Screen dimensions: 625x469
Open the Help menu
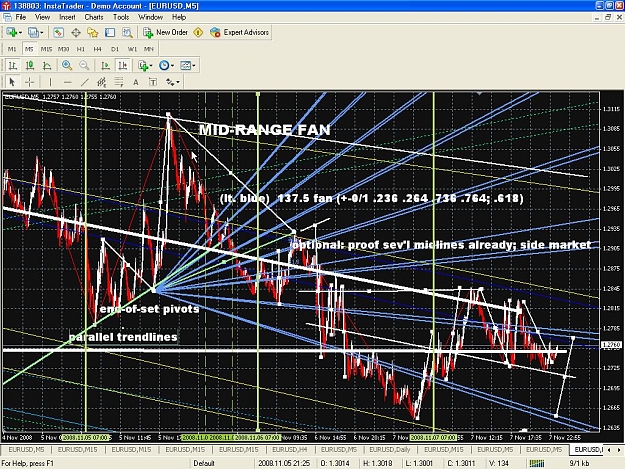tap(179, 17)
